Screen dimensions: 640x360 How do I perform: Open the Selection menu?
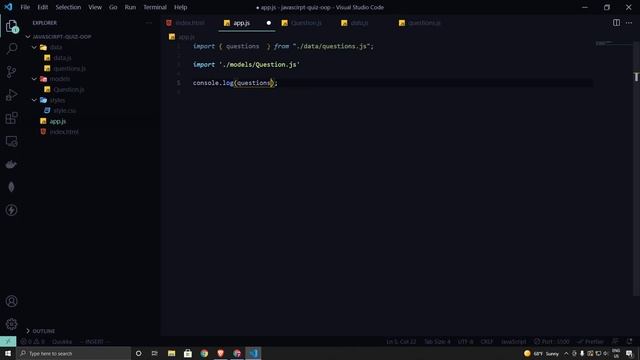[68, 7]
